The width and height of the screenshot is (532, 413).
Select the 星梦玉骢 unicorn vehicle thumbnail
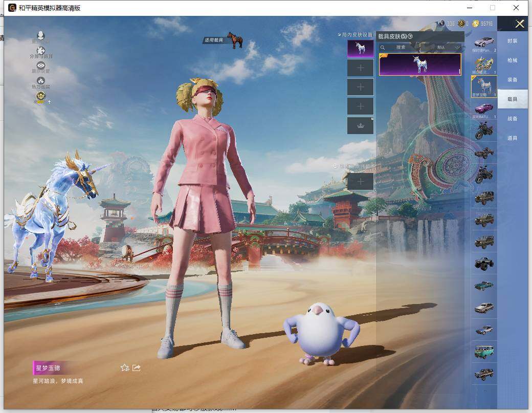pyautogui.click(x=484, y=86)
